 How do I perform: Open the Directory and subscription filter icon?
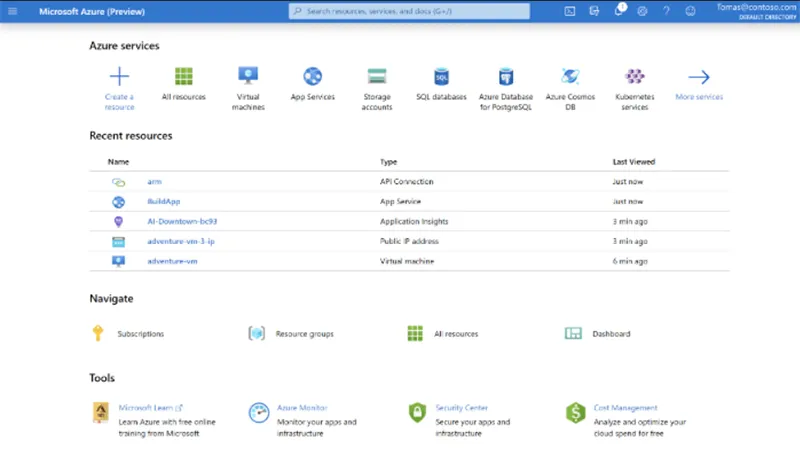pos(594,11)
